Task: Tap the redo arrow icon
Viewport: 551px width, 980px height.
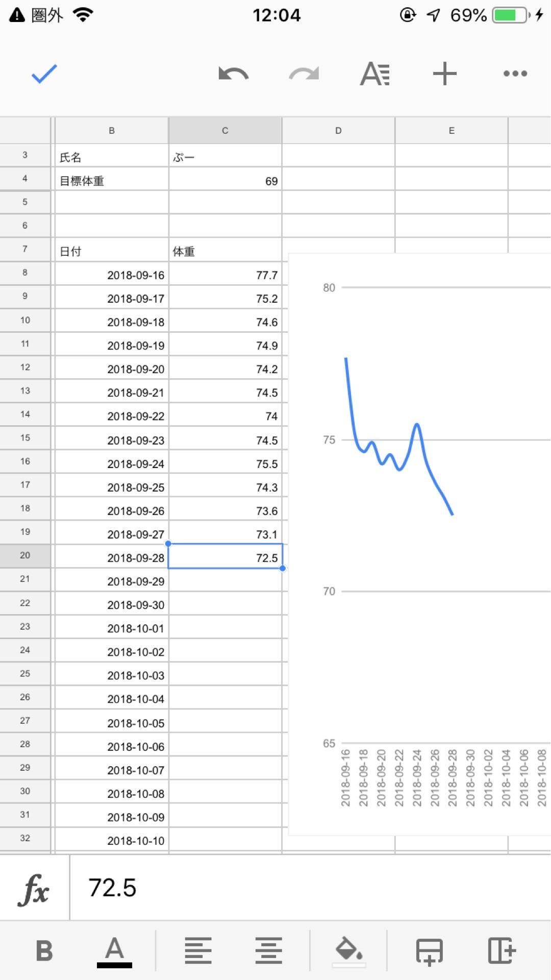Action: [x=304, y=74]
